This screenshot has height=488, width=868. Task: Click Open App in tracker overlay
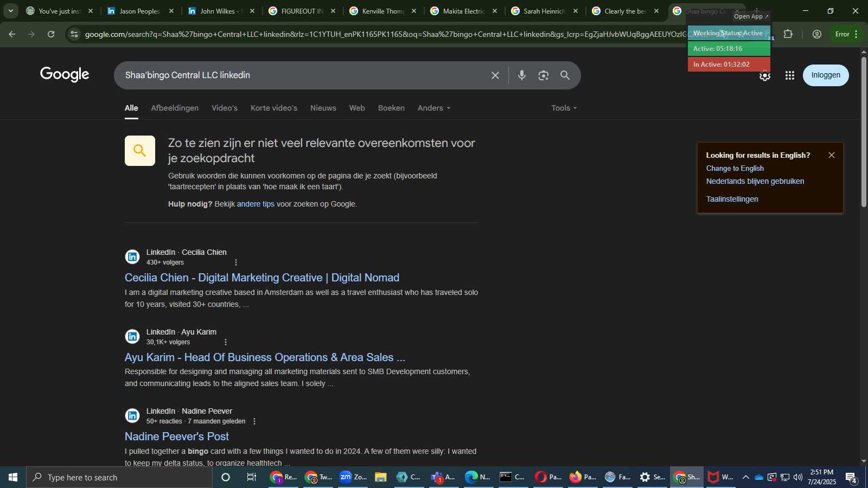point(751,16)
